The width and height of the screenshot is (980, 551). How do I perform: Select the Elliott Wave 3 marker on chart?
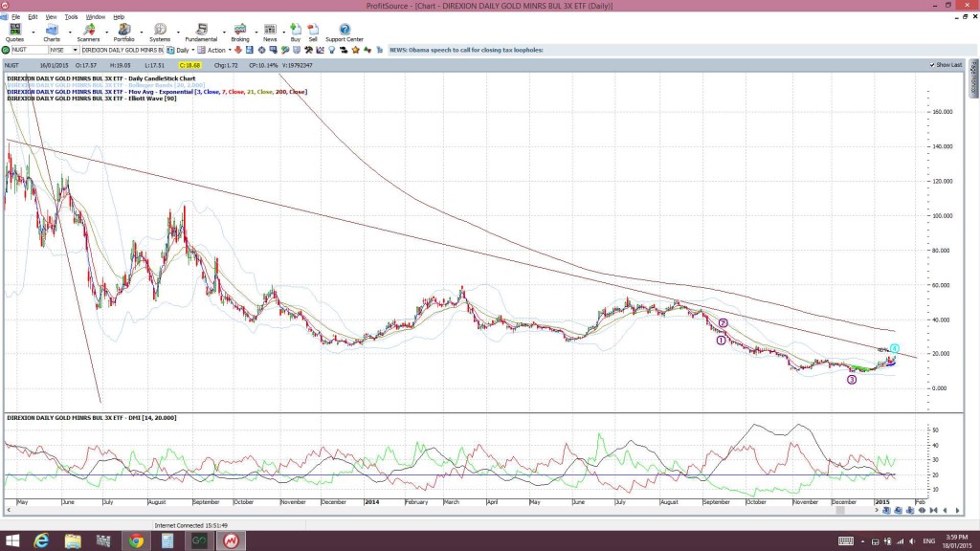click(851, 380)
